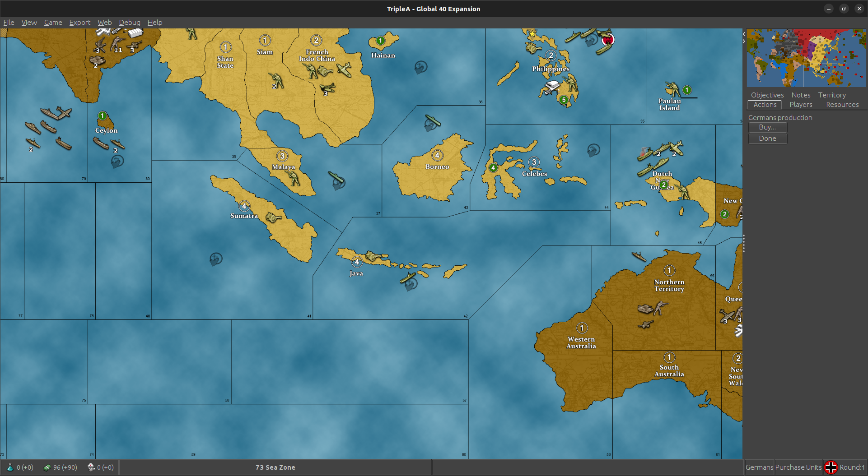This screenshot has height=476, width=868.
Task: Select the tank in Northern Territory
Action: click(x=644, y=309)
